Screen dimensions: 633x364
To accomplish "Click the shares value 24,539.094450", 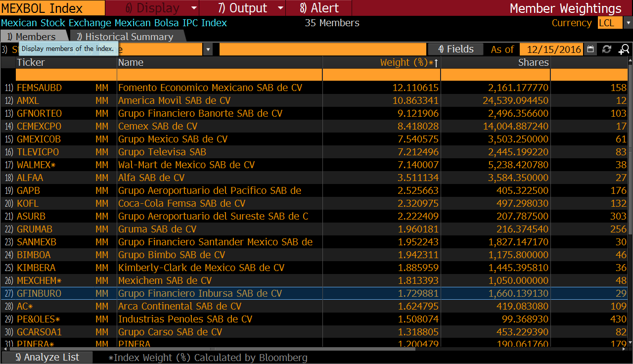I will [515, 100].
